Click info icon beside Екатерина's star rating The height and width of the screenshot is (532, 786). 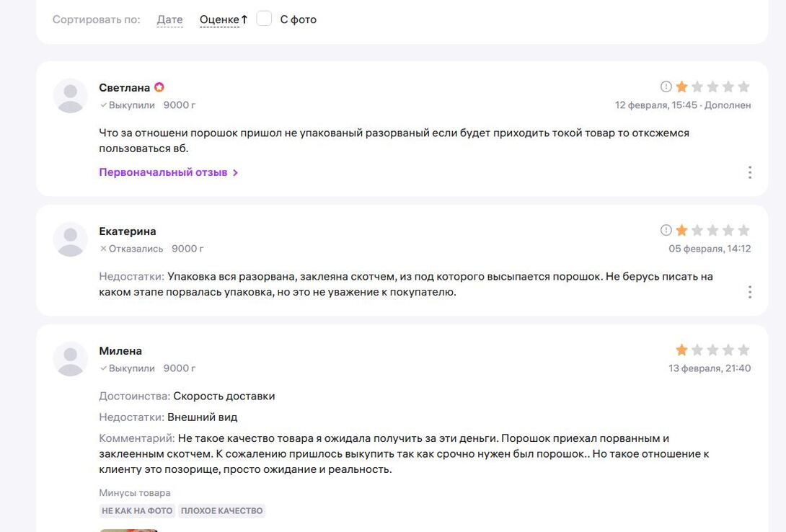coord(666,230)
